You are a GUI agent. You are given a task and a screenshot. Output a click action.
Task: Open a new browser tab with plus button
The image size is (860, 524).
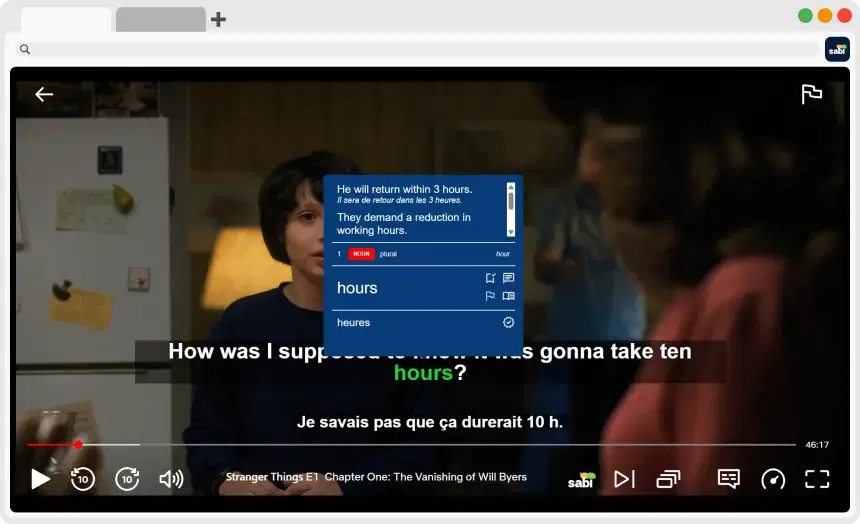218,20
